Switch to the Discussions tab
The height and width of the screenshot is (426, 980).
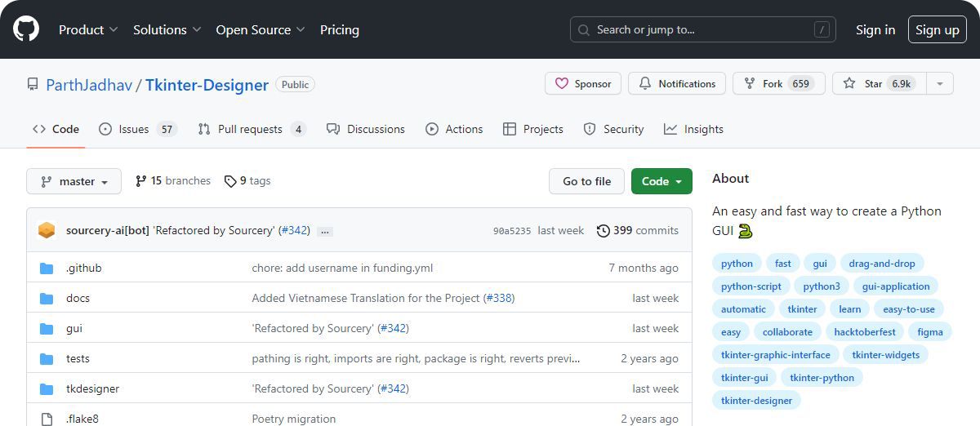click(365, 129)
